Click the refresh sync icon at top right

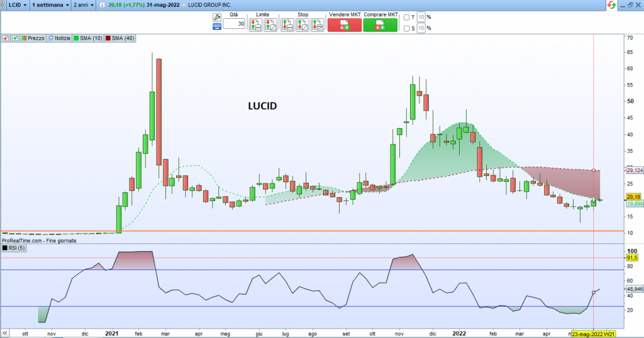click(x=611, y=5)
